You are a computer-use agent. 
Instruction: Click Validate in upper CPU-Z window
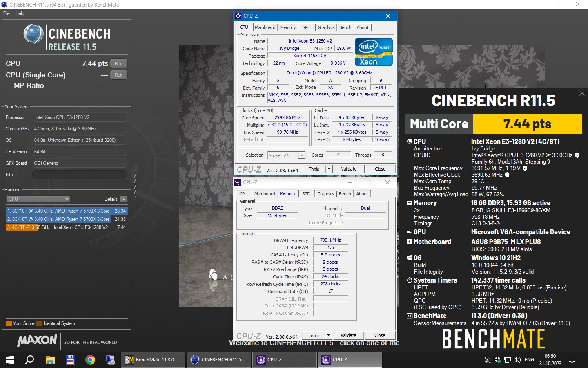[349, 169]
